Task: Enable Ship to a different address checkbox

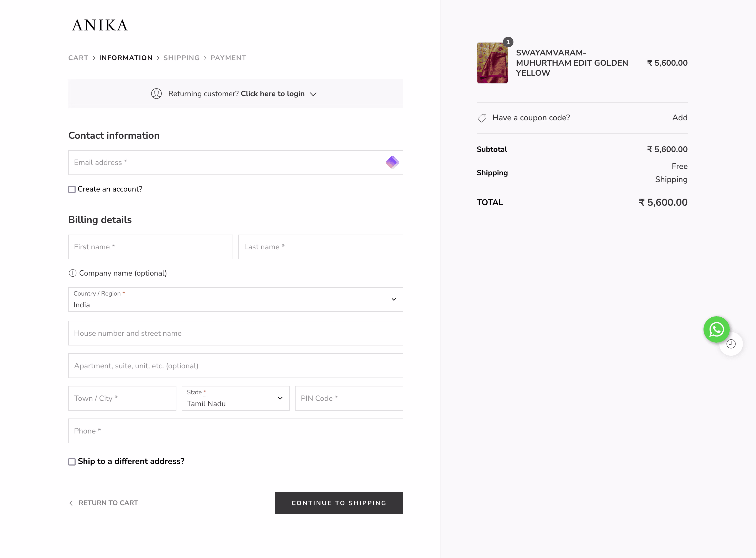Action: click(72, 462)
